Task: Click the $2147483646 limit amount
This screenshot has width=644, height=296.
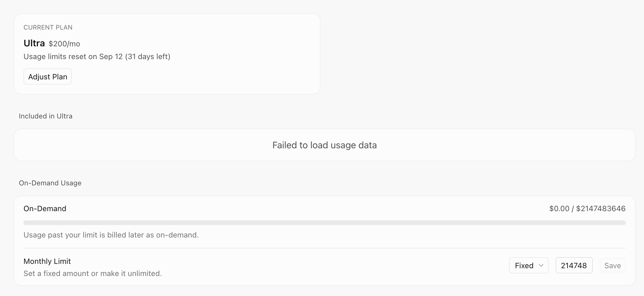Action: point(601,209)
